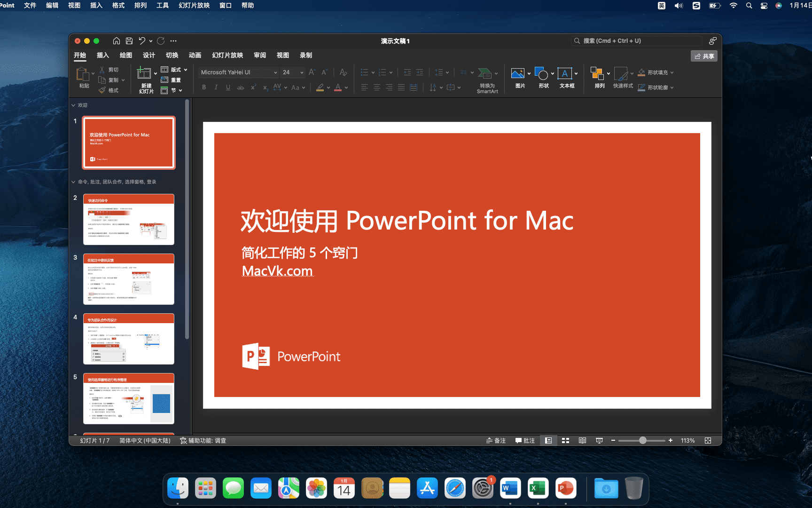Apply the red font color swatch
Screen dimensions: 812x508
(338, 87)
